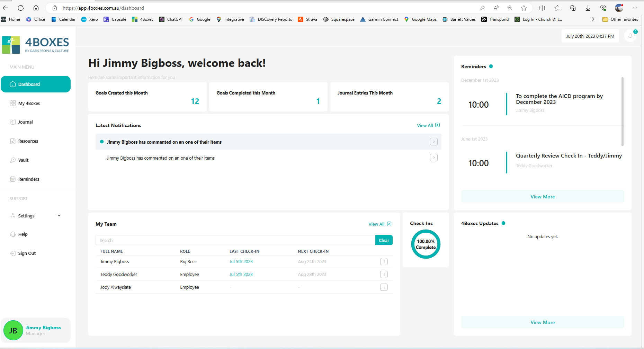The image size is (644, 349).
Task: Click the notification bell icon
Action: (x=630, y=36)
